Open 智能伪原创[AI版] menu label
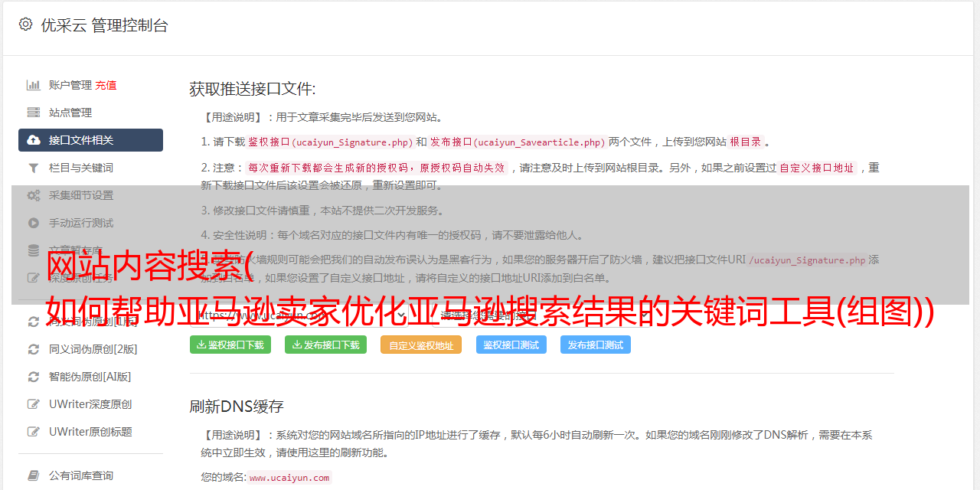This screenshot has height=490, width=980. pyautogui.click(x=90, y=377)
